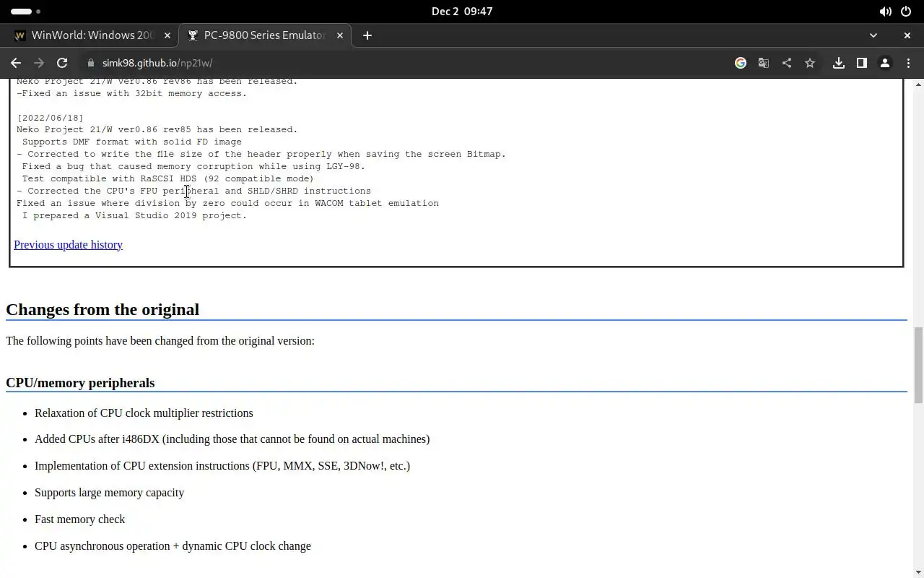This screenshot has width=924, height=578.
Task: Close the browser window
Action: point(907,35)
